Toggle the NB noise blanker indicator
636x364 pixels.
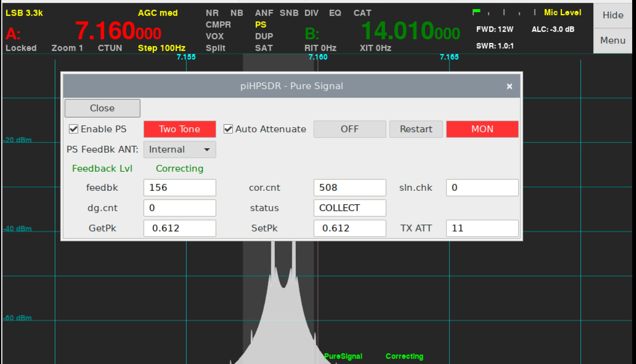click(x=237, y=13)
